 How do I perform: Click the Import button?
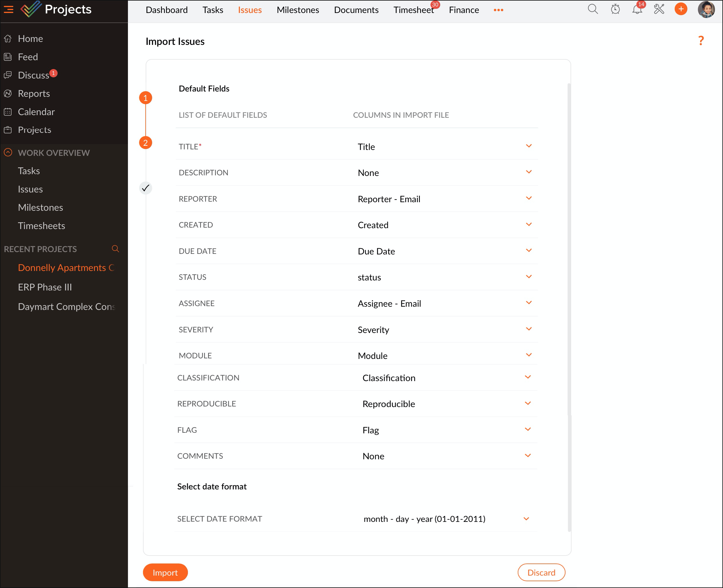[x=165, y=572]
